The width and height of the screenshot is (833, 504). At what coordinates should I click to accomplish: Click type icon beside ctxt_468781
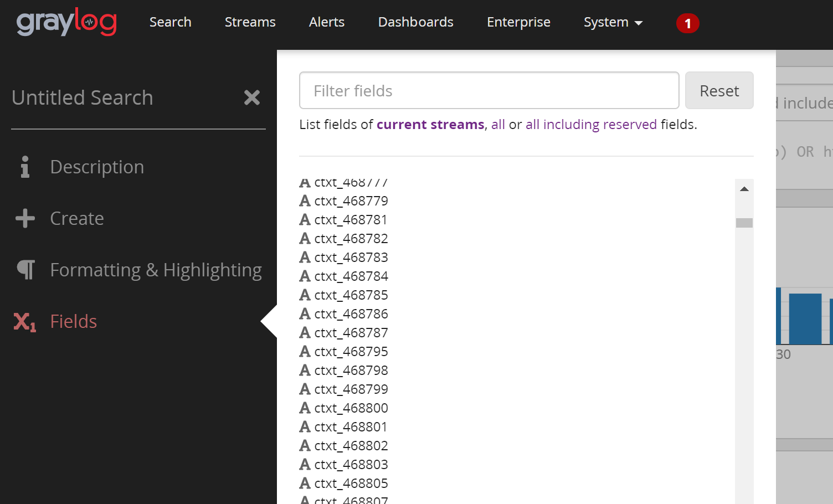pos(305,220)
